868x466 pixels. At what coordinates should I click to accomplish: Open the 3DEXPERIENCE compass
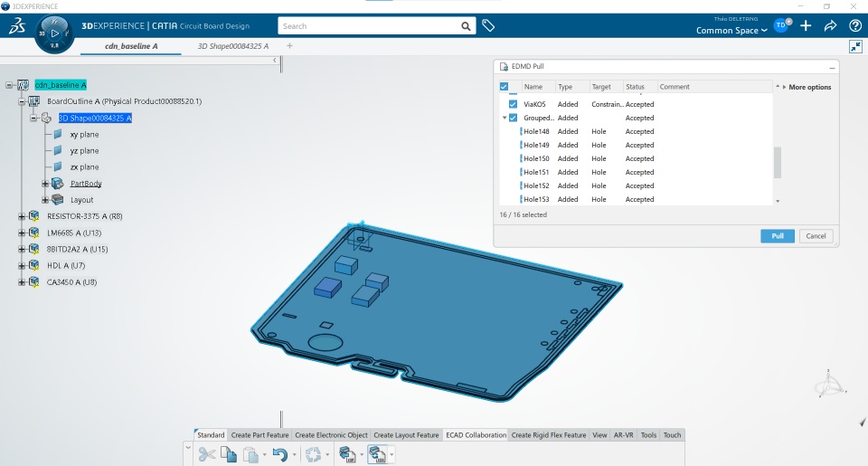tap(54, 33)
